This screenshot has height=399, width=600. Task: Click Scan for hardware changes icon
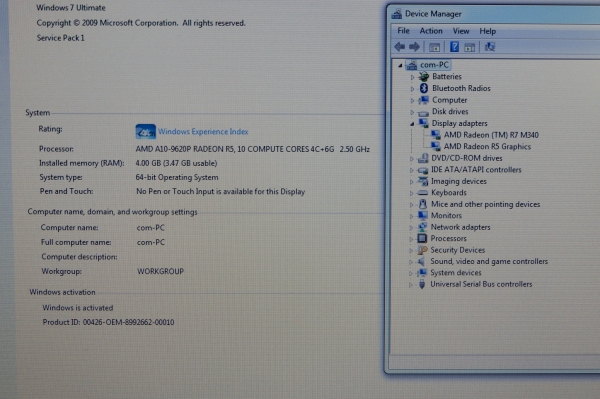(490, 47)
